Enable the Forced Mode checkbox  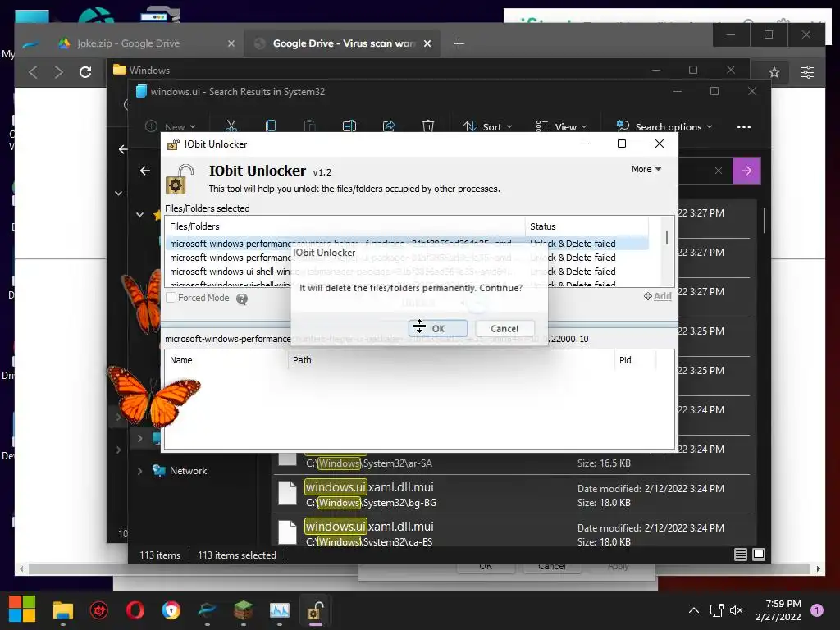coord(171,298)
